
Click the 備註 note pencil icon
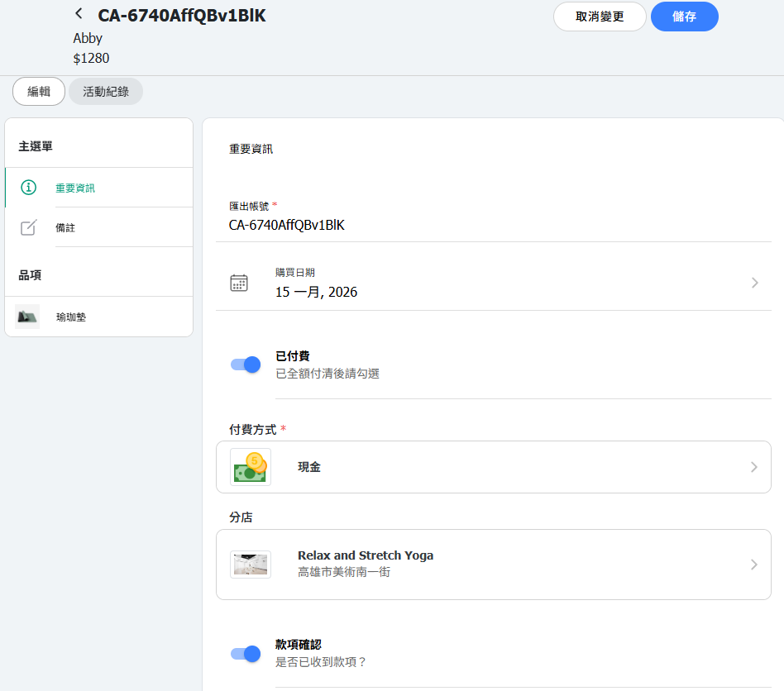pos(28,227)
